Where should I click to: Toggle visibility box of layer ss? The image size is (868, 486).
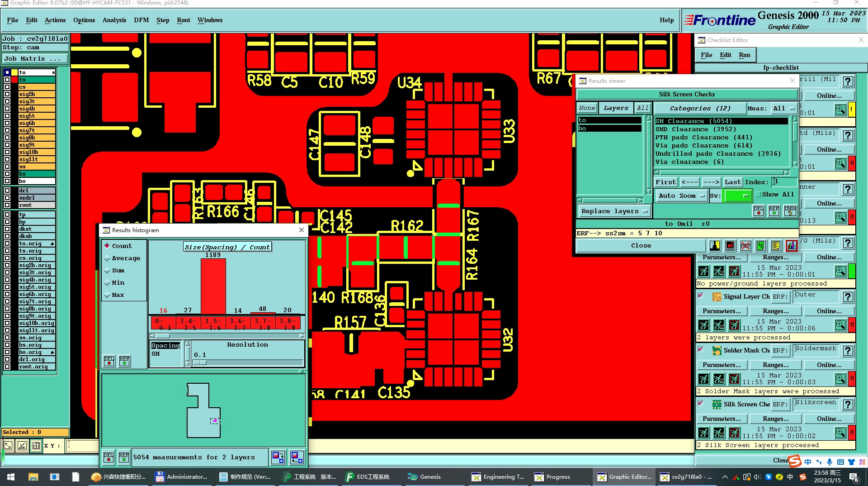pyautogui.click(x=7, y=167)
